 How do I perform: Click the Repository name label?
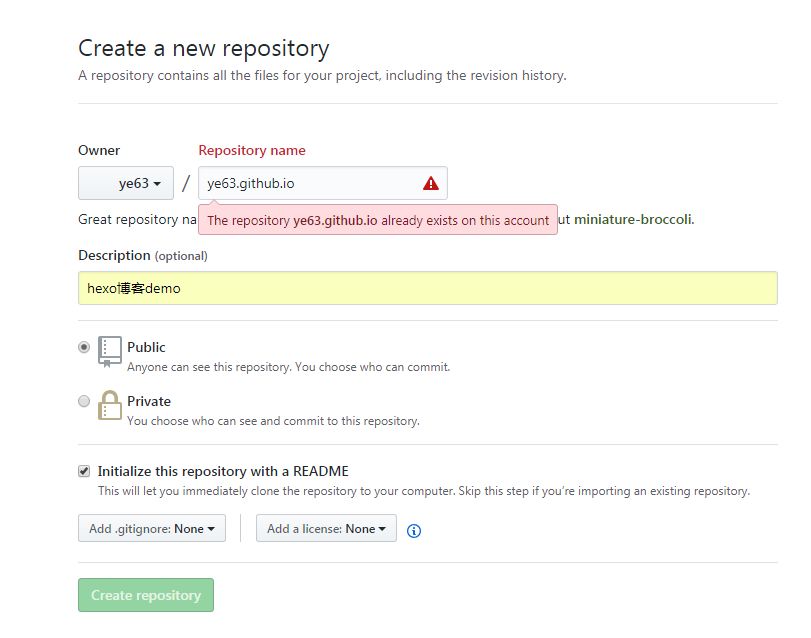coord(252,150)
